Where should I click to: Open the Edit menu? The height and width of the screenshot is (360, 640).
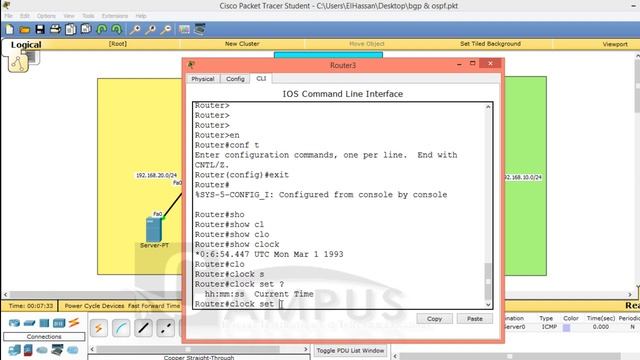pos(24,16)
